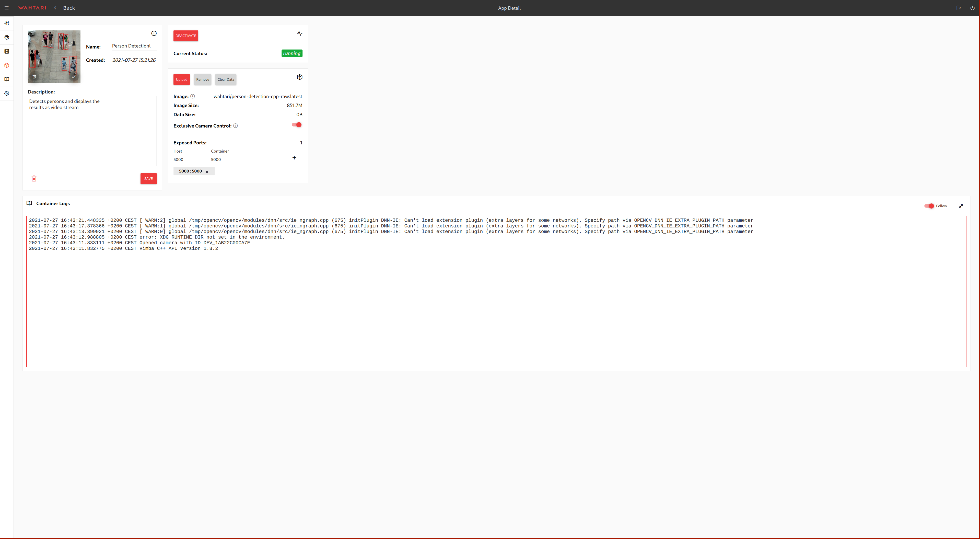
Task: Collapse the container logs panel
Action: click(x=961, y=206)
